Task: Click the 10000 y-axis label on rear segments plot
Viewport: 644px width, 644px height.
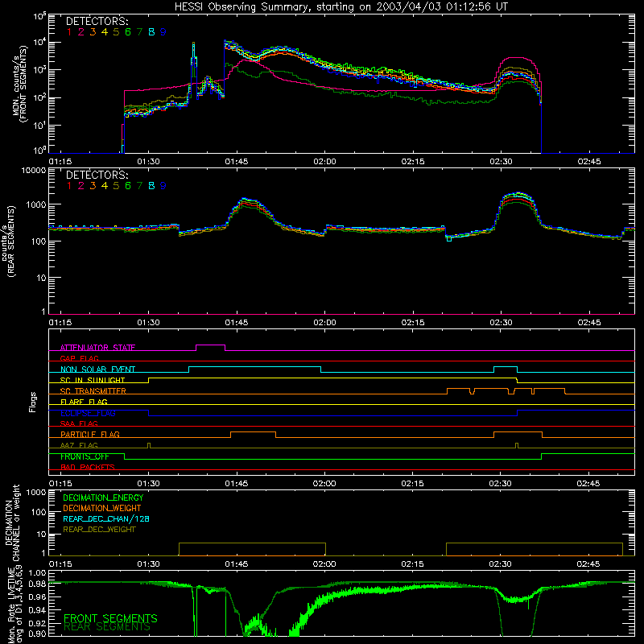Action: point(34,171)
